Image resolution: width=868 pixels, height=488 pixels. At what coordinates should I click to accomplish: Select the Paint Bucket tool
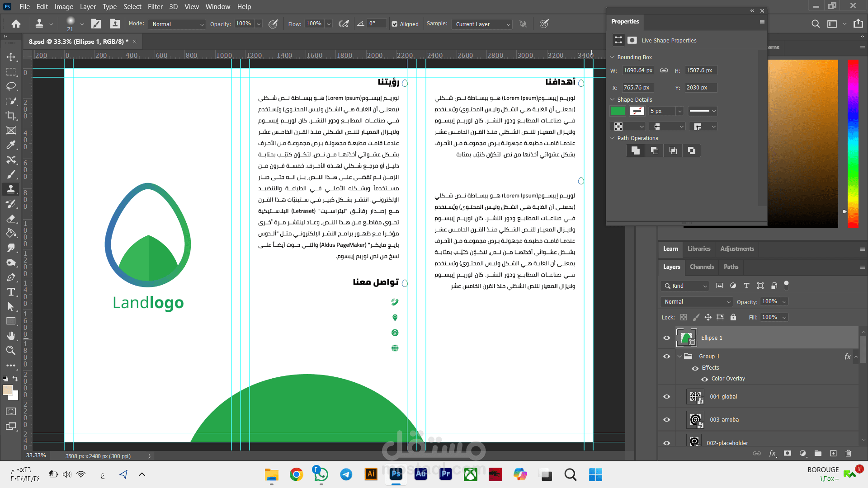pyautogui.click(x=11, y=233)
